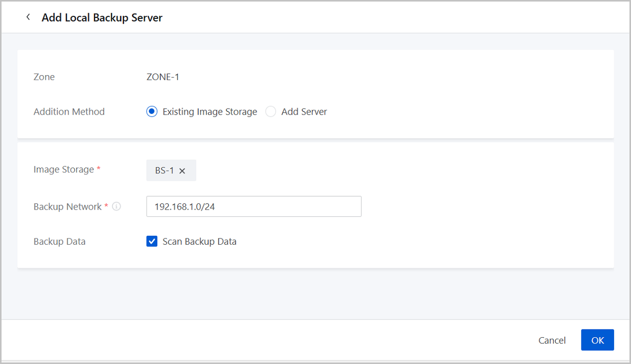The image size is (631, 364).
Task: Choose the Add Server radio button
Action: coord(271,111)
